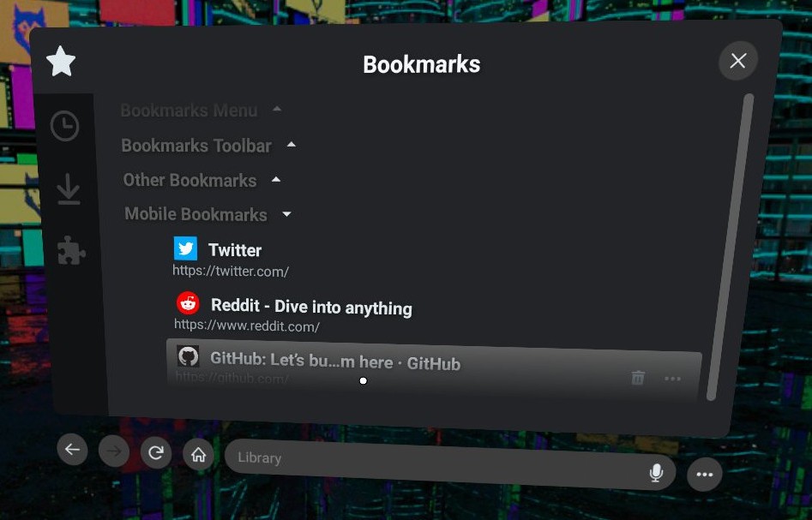Reload the page with refresh button
The height and width of the screenshot is (520, 812).
point(155,452)
